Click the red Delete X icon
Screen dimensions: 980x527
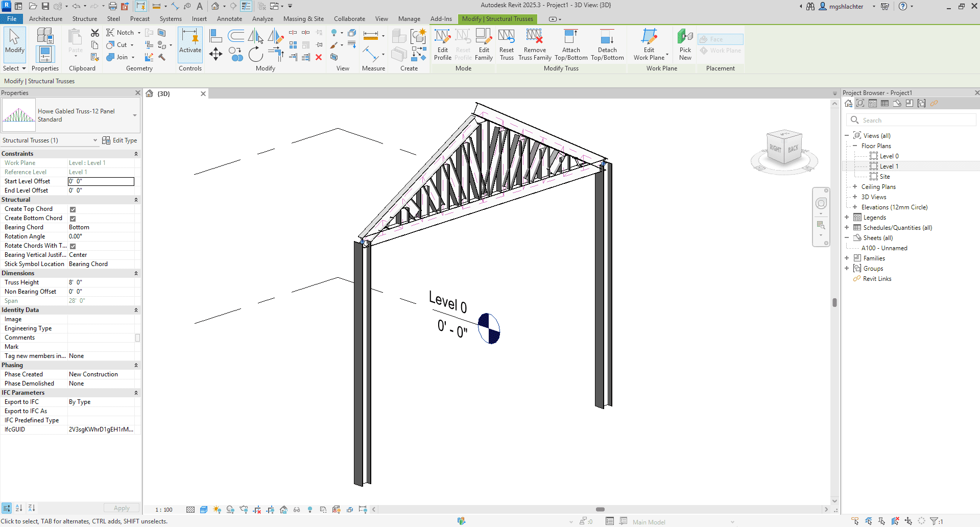click(x=319, y=57)
